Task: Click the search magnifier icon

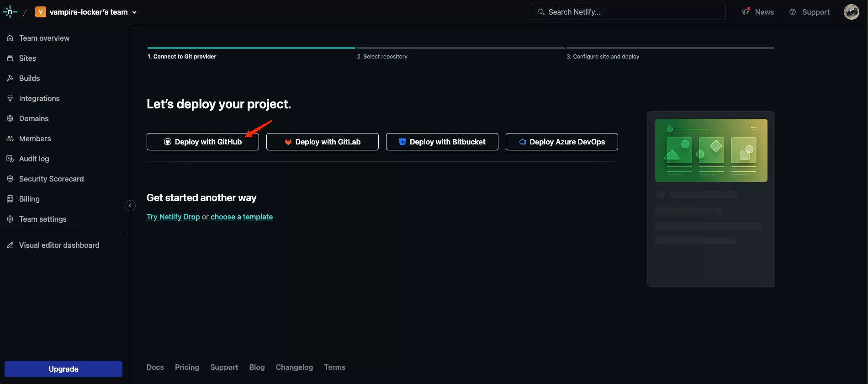Action: pyautogui.click(x=541, y=12)
